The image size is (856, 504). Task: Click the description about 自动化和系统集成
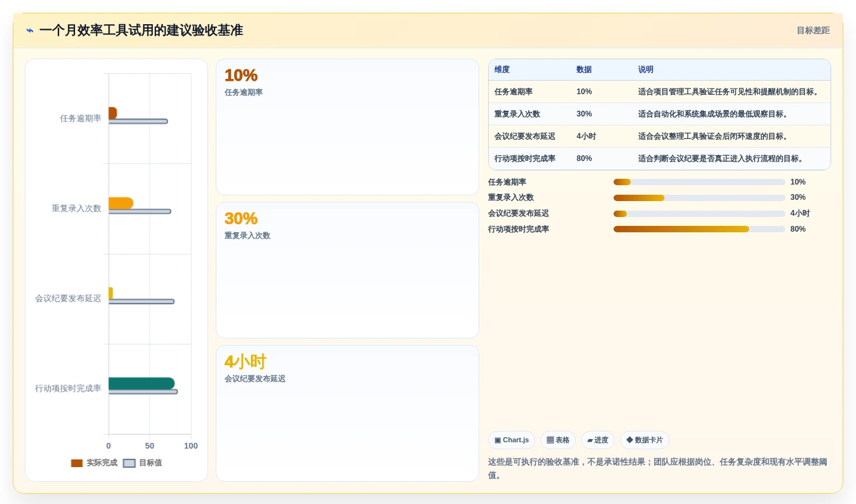(715, 114)
